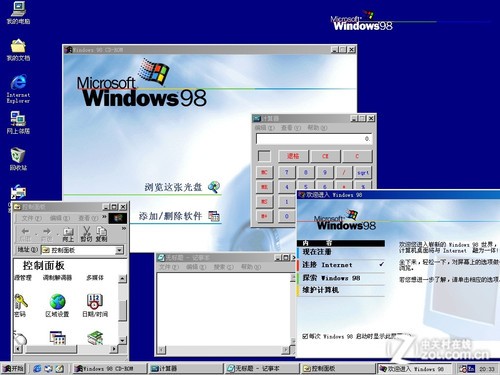Click Control Panel horizontal scrollbar right arrow

pyautogui.click(x=114, y=349)
